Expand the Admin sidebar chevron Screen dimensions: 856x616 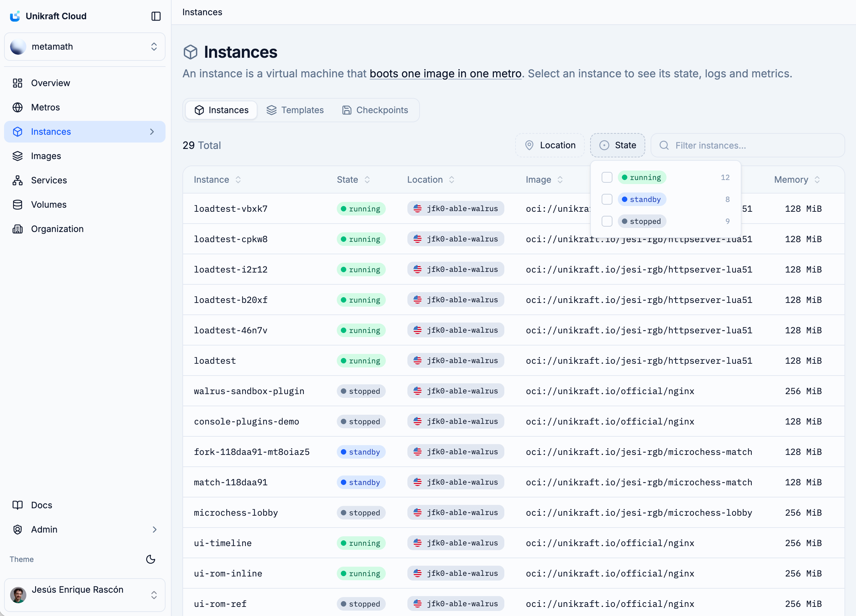154,529
